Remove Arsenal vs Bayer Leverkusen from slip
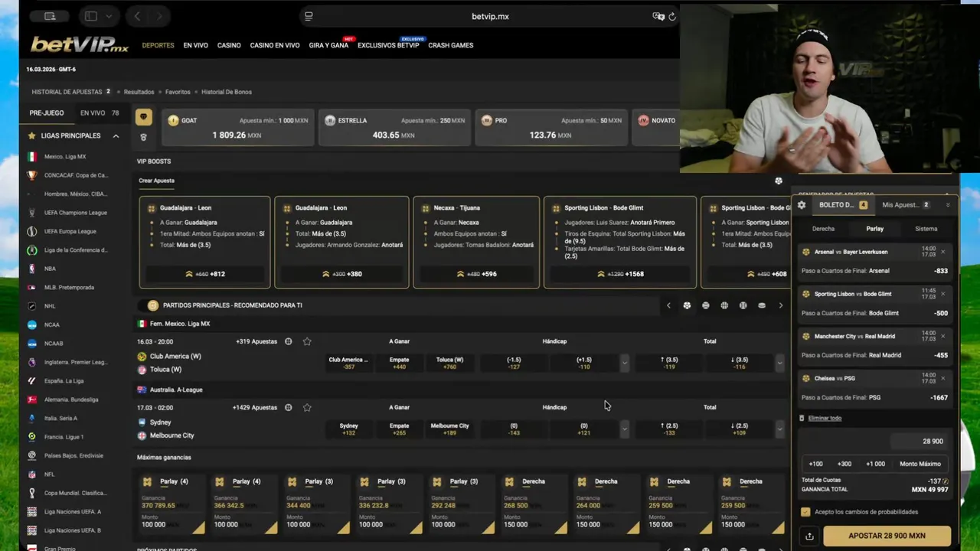Screen dimensions: 980x551 (x=942, y=252)
